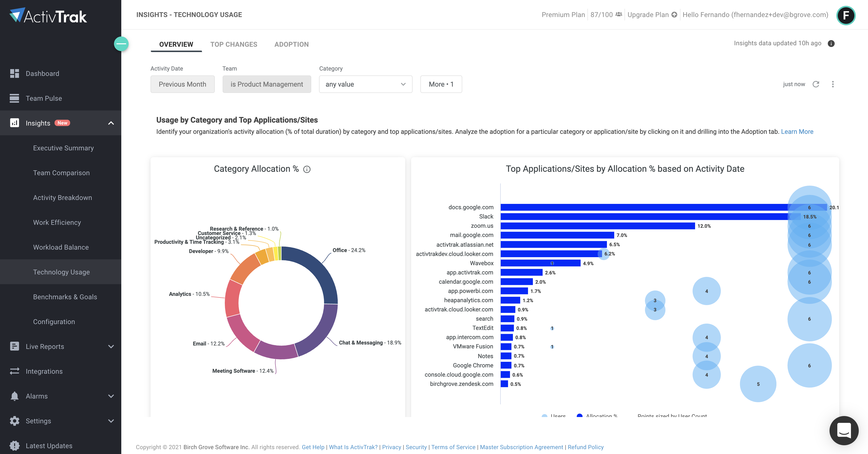
Task: Expand the Live Reports menu chevron
Action: [x=111, y=347]
